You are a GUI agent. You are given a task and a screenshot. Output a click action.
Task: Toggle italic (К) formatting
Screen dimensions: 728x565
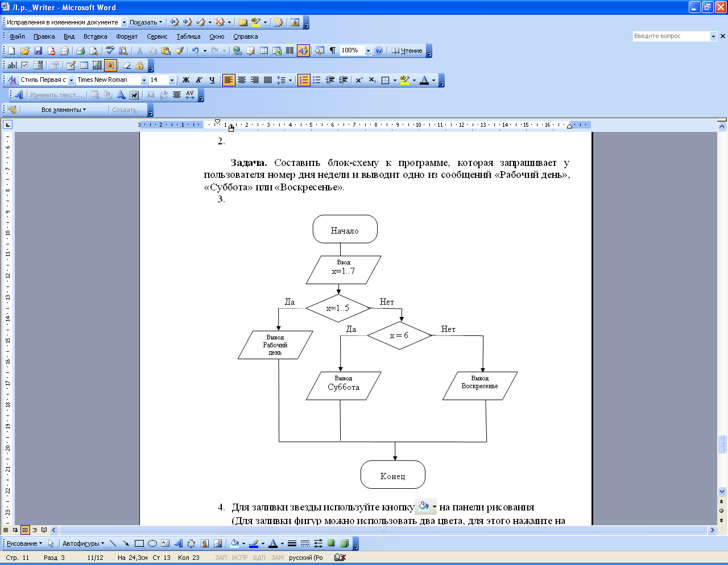(x=199, y=80)
